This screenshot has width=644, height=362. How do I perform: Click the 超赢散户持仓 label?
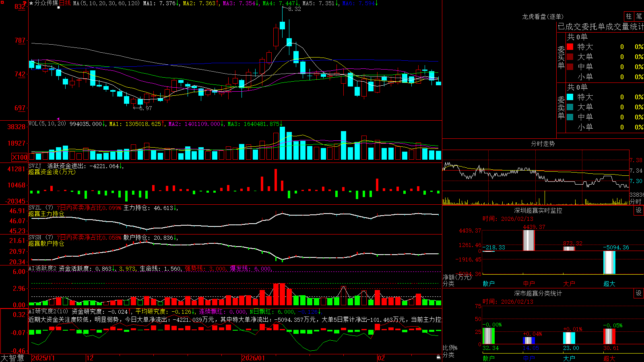(x=46, y=243)
